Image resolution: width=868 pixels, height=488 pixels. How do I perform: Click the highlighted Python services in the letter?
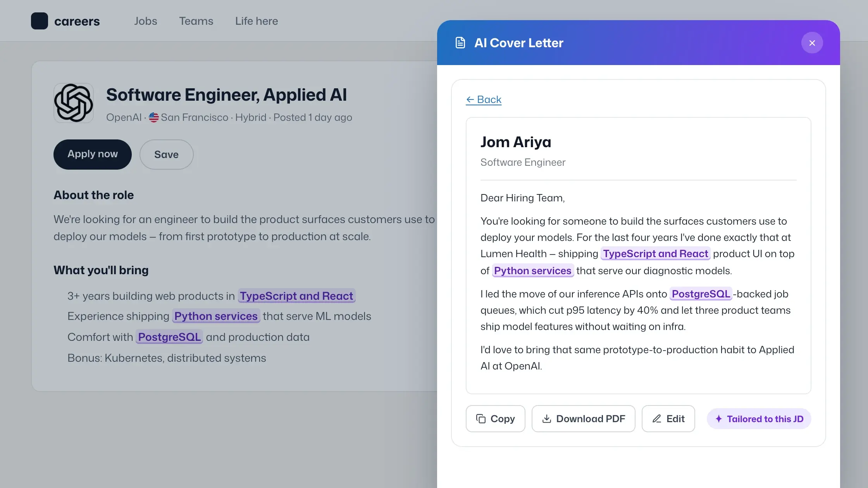(533, 271)
